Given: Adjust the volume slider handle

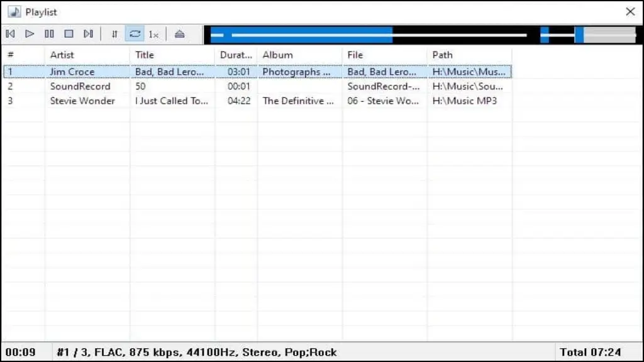Looking at the screenshot, I should point(579,35).
